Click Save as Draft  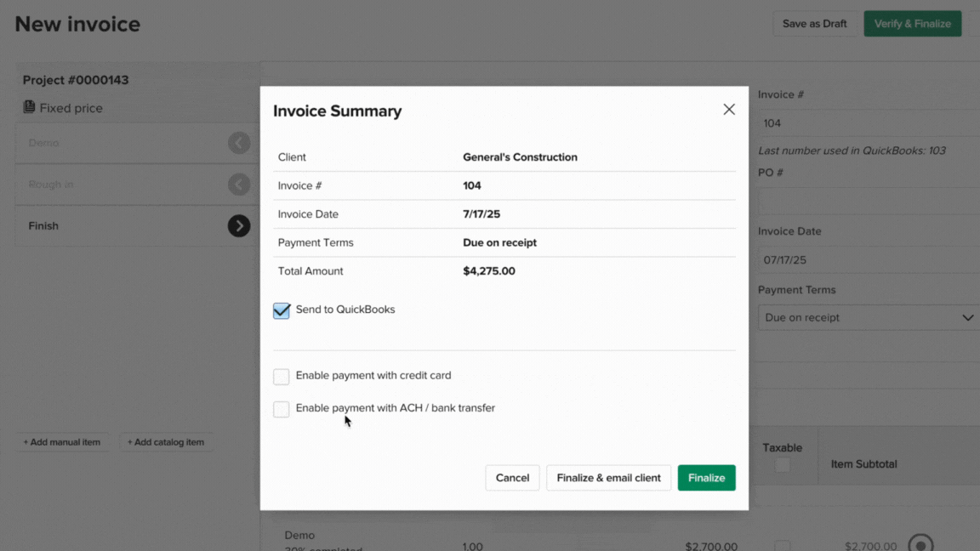[814, 23]
